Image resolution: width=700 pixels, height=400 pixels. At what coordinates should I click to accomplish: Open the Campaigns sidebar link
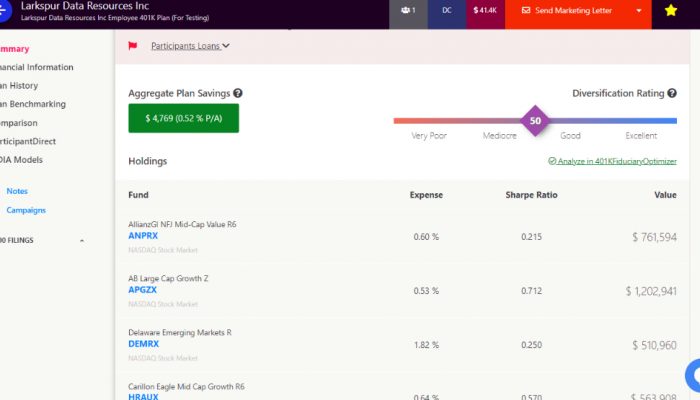[x=26, y=210]
